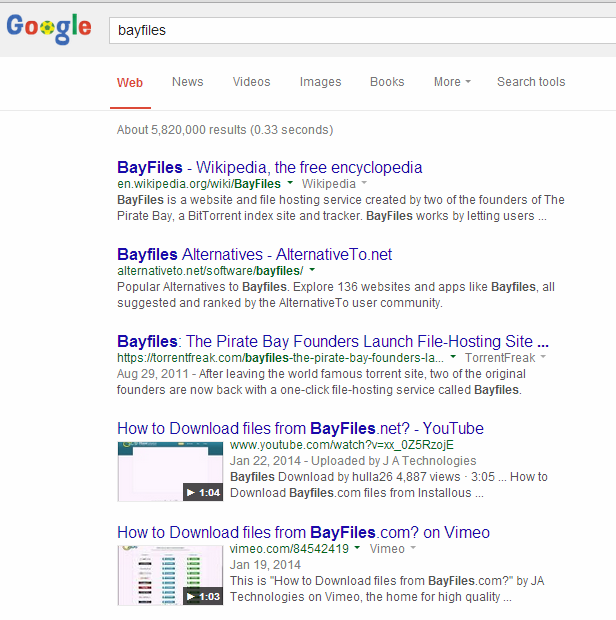
Task: Open BayFiles.com Vimeo result title
Action: click(304, 532)
